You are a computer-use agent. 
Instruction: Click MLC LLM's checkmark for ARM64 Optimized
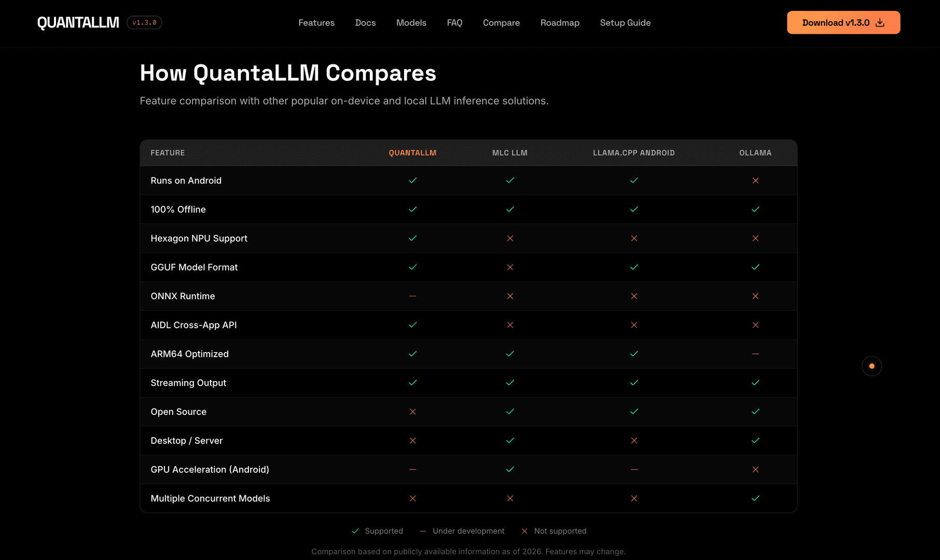pyautogui.click(x=510, y=354)
